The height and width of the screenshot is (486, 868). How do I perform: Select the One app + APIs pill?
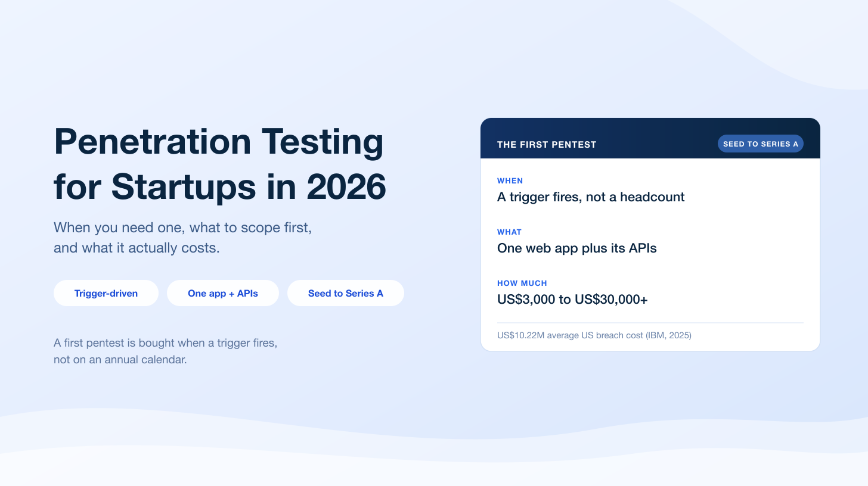pyautogui.click(x=223, y=293)
